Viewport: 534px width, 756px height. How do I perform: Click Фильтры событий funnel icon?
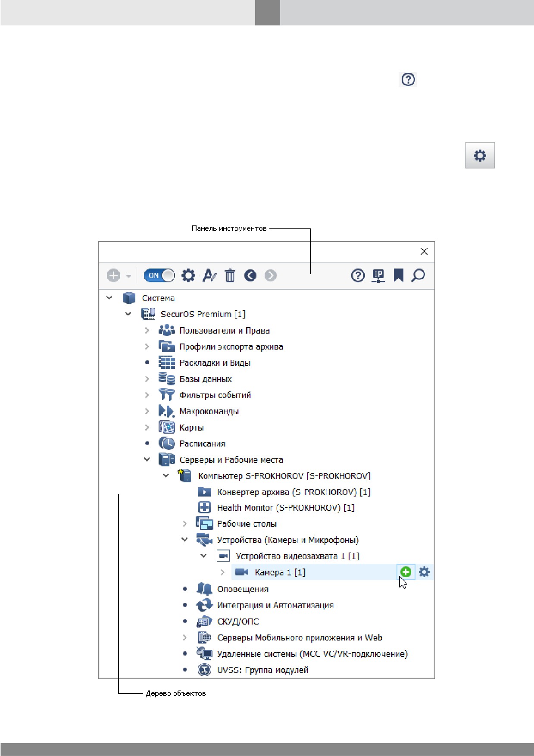(x=167, y=395)
